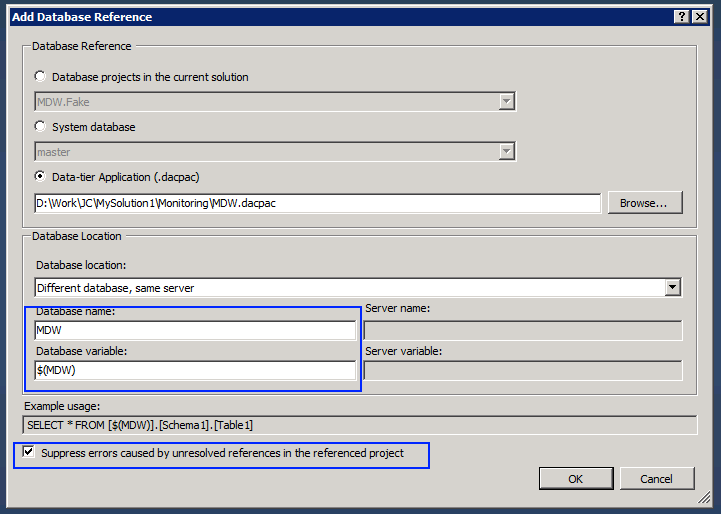Click the resize grip at dialog corner
Image resolution: width=721 pixels, height=514 pixels.
pyautogui.click(x=704, y=497)
